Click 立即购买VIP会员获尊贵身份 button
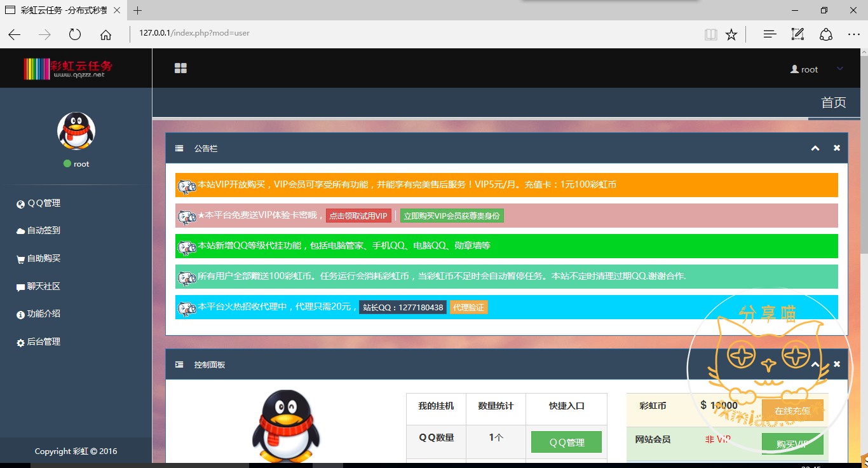Image resolution: width=868 pixels, height=468 pixels. click(452, 216)
